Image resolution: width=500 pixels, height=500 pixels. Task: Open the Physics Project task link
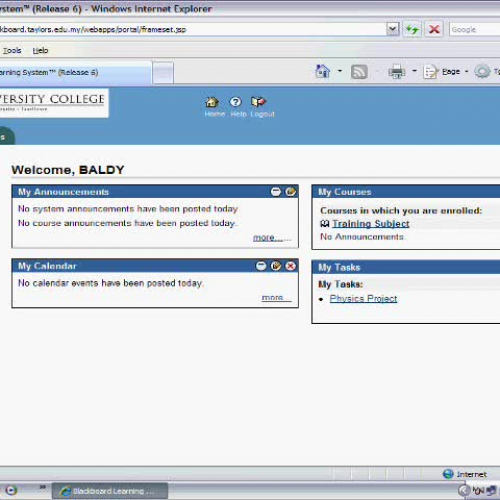363,299
